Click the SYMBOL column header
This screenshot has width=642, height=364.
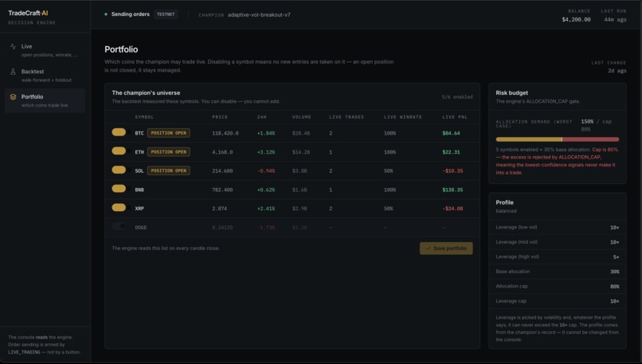tap(144, 117)
